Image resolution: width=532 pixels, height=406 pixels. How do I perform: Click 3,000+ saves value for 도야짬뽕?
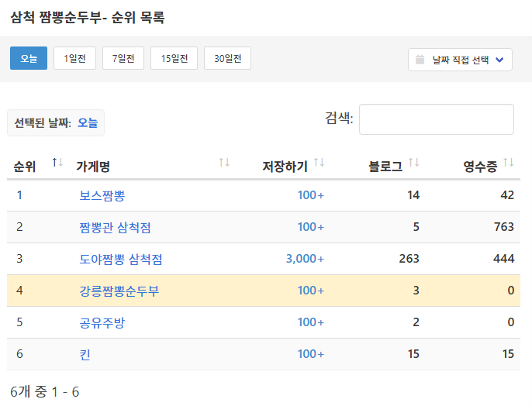point(305,259)
